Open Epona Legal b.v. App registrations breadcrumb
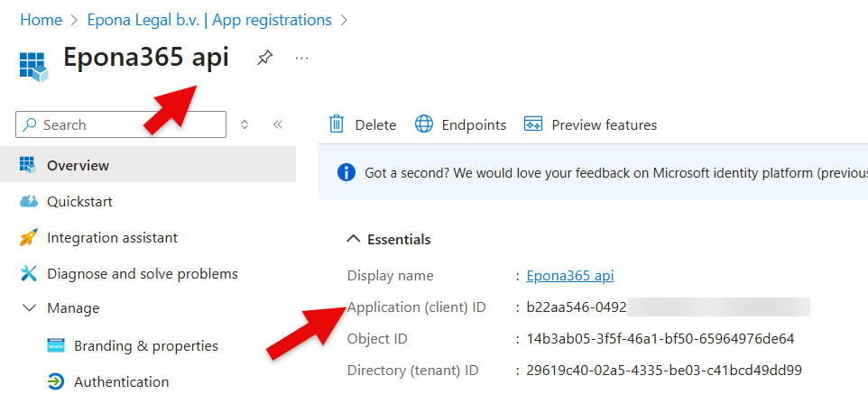868x394 pixels. (209, 20)
